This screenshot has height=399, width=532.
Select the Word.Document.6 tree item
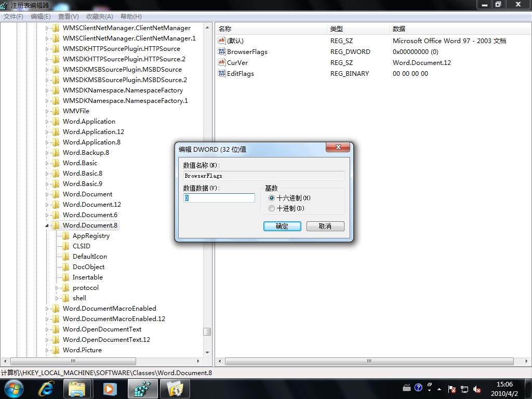tap(90, 215)
